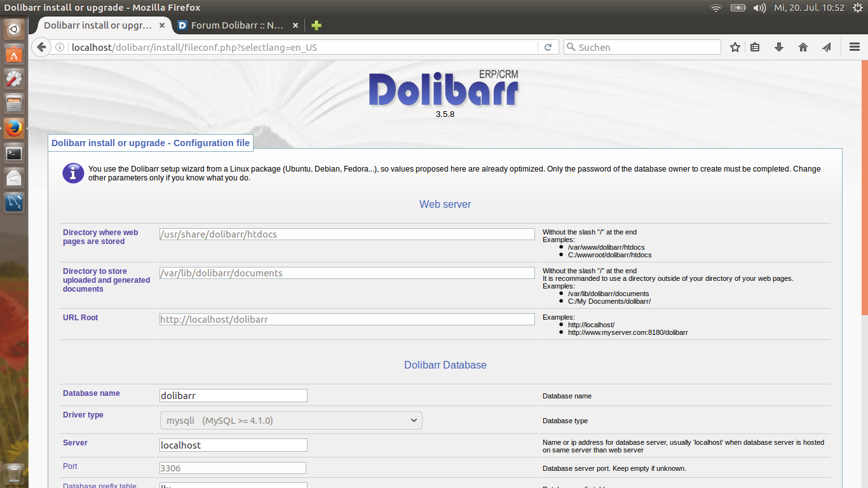The height and width of the screenshot is (488, 868).
Task: Click the page's vertical scrollbar
Action: pyautogui.click(x=864, y=187)
